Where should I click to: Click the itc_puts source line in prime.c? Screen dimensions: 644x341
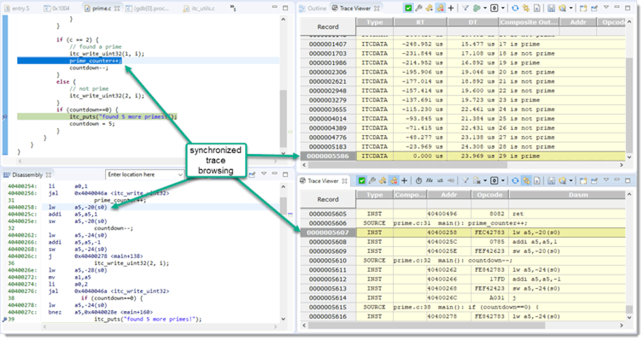click(x=123, y=116)
